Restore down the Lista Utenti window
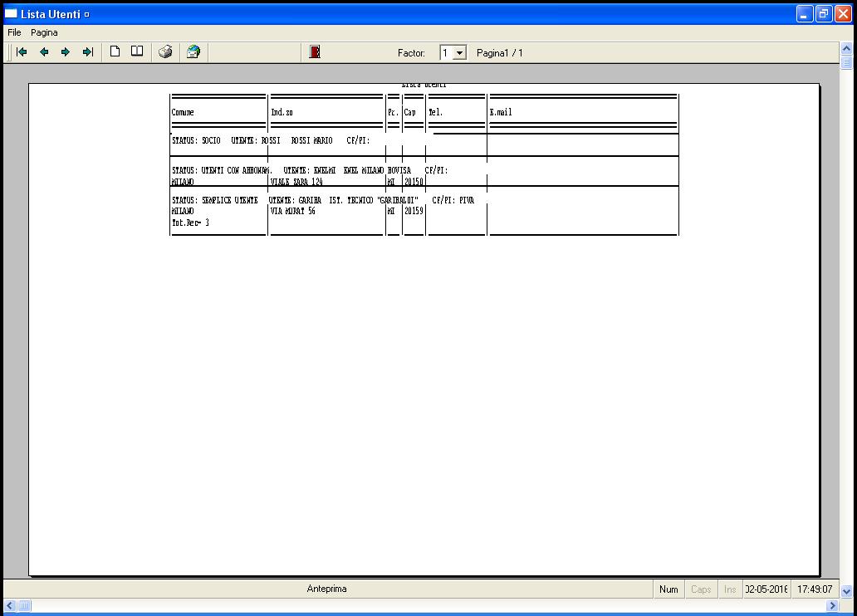Image resolution: width=857 pixels, height=616 pixels. (x=824, y=13)
